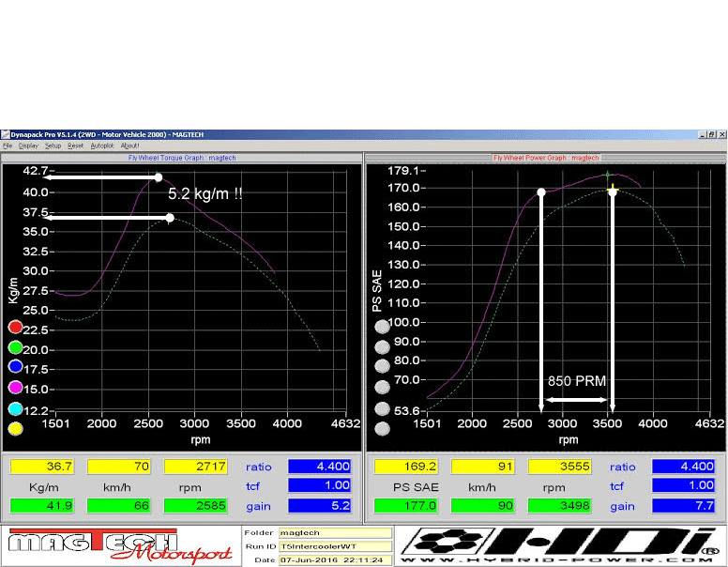This screenshot has width=728, height=567.
Task: Click the Date field 07-Jun-2016
Action: coord(335,560)
